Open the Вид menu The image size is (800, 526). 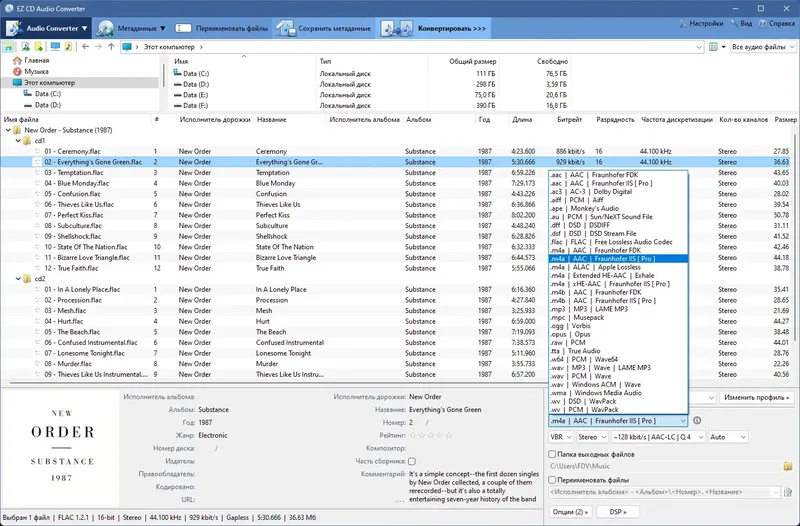point(741,23)
